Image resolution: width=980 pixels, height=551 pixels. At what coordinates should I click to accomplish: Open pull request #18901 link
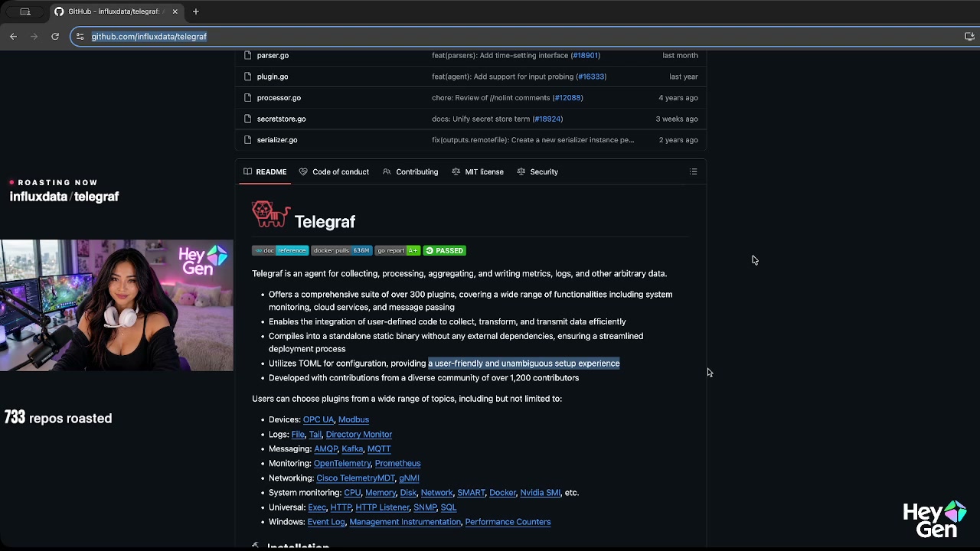pos(585,55)
